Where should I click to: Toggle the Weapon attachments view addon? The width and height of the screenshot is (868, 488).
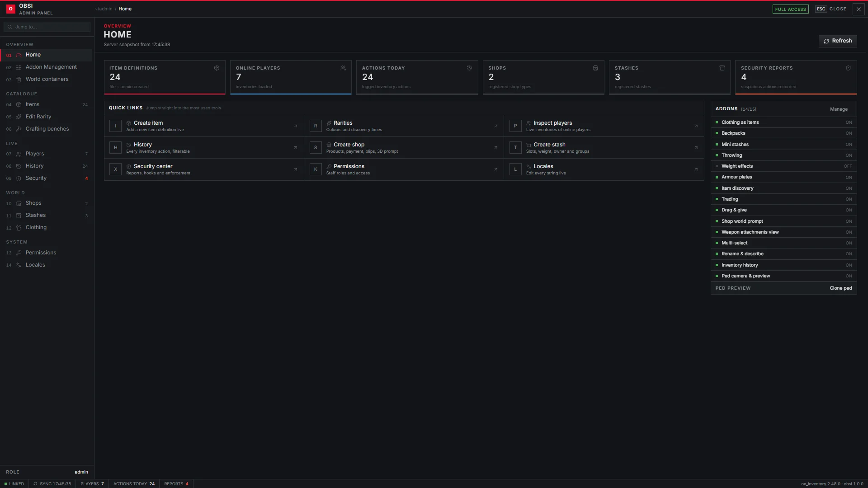(783, 232)
